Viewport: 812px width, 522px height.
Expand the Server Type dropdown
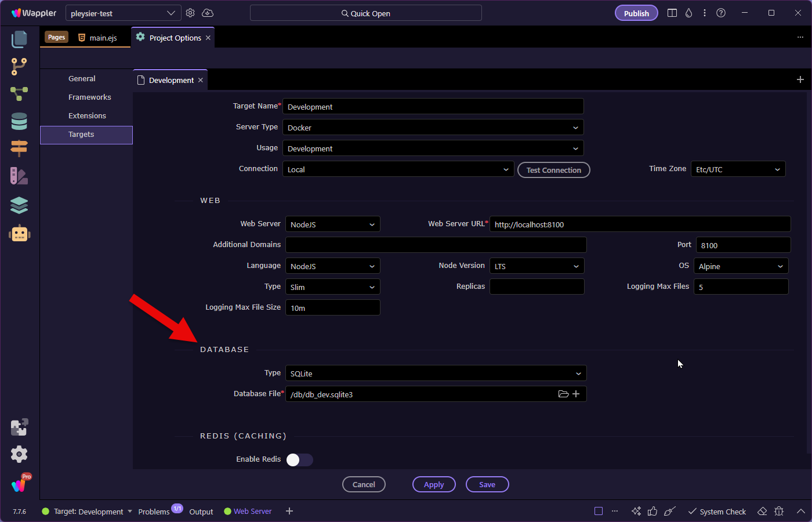point(433,128)
